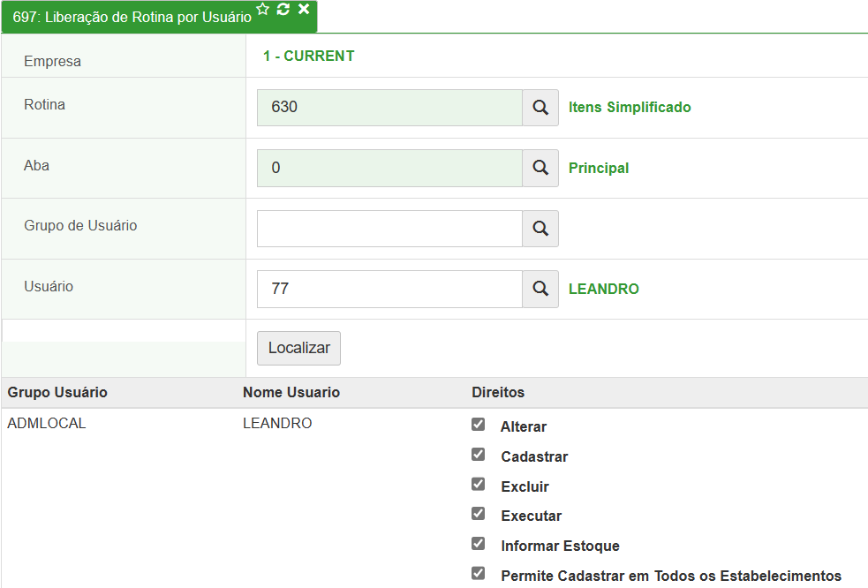Refresh the Liberação de Rotina tab
The height and width of the screenshot is (588, 868).
[x=283, y=9]
